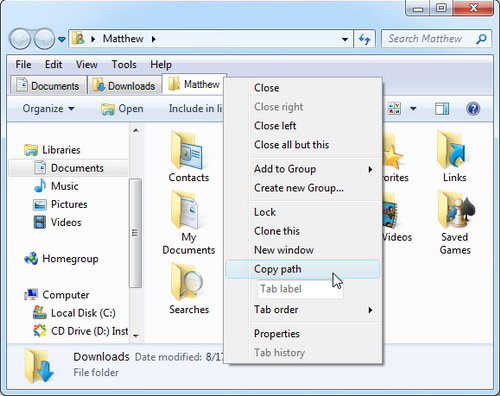Switch to the Downloads tab
The height and width of the screenshot is (396, 500).
click(124, 86)
